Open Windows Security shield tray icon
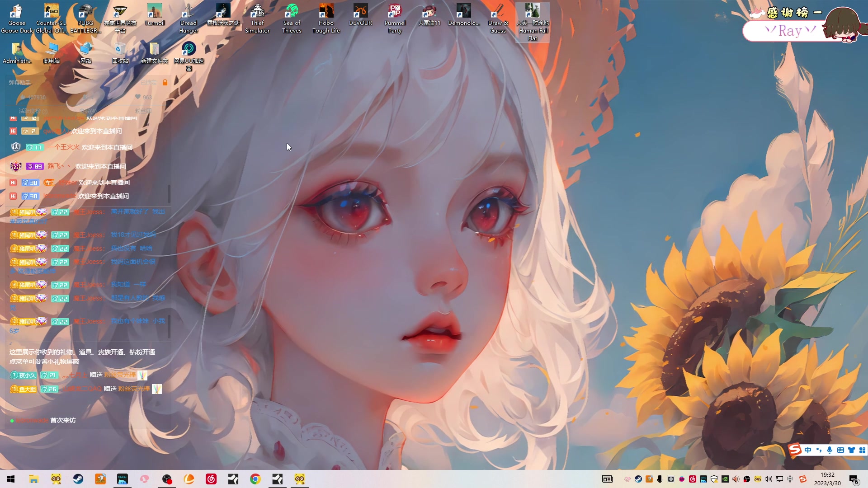This screenshot has height=488, width=868. coord(714,479)
